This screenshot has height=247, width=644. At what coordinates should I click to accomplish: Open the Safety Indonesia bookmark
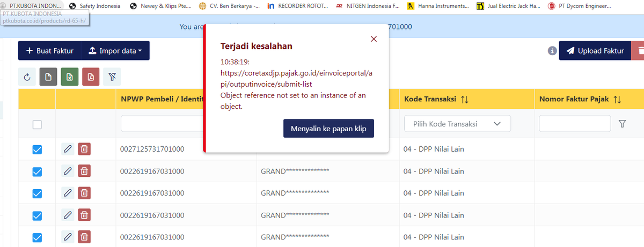(x=96, y=6)
